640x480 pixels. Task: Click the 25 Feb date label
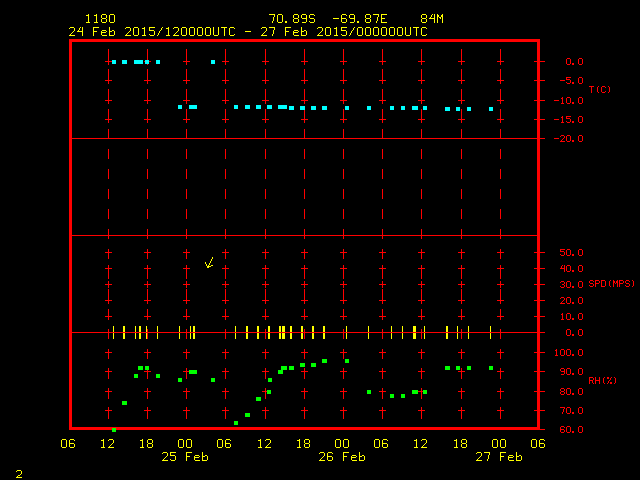(185, 457)
